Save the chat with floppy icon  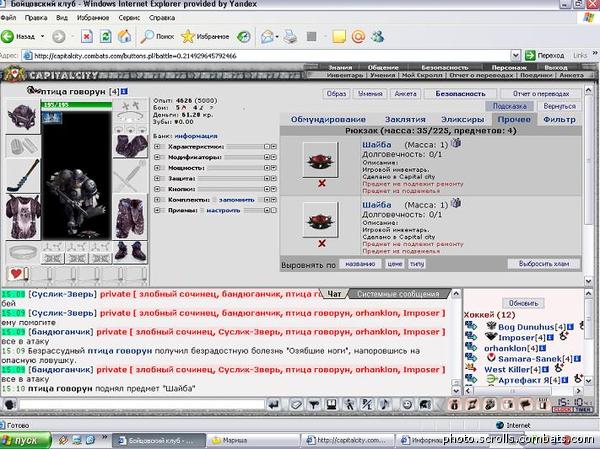[x=332, y=405]
